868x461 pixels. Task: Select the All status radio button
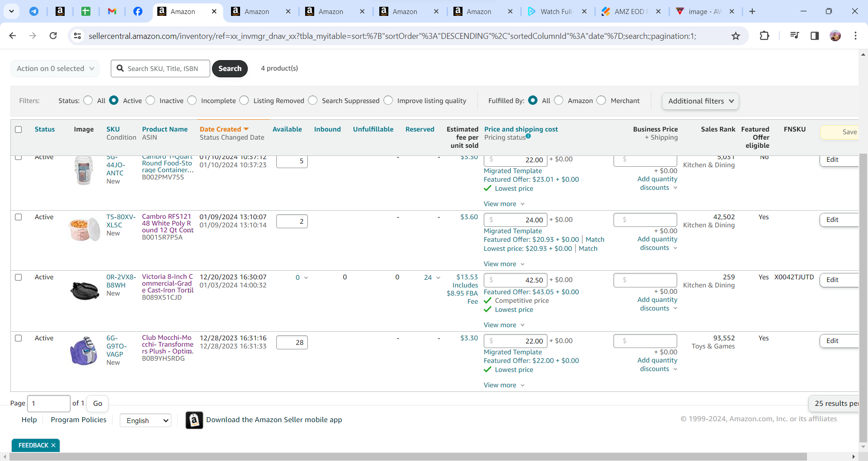pos(88,100)
